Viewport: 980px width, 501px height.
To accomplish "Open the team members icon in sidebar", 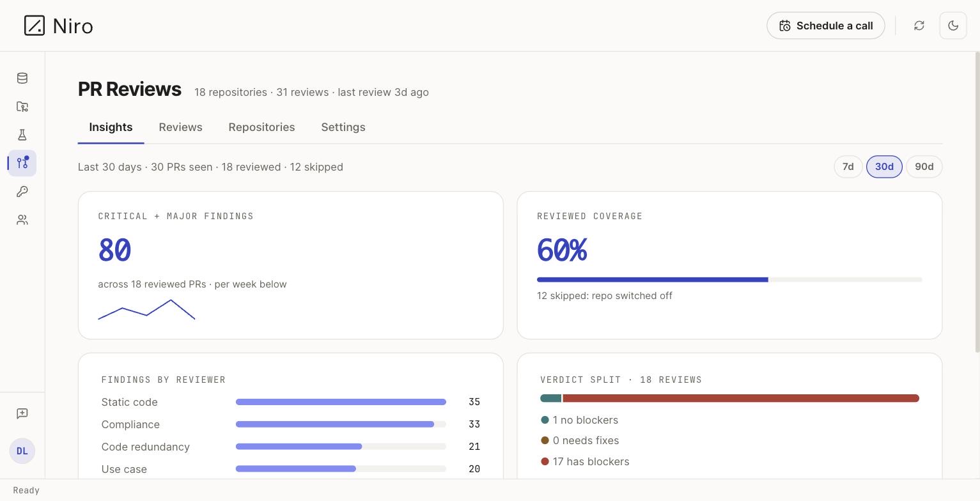I will click(x=22, y=220).
